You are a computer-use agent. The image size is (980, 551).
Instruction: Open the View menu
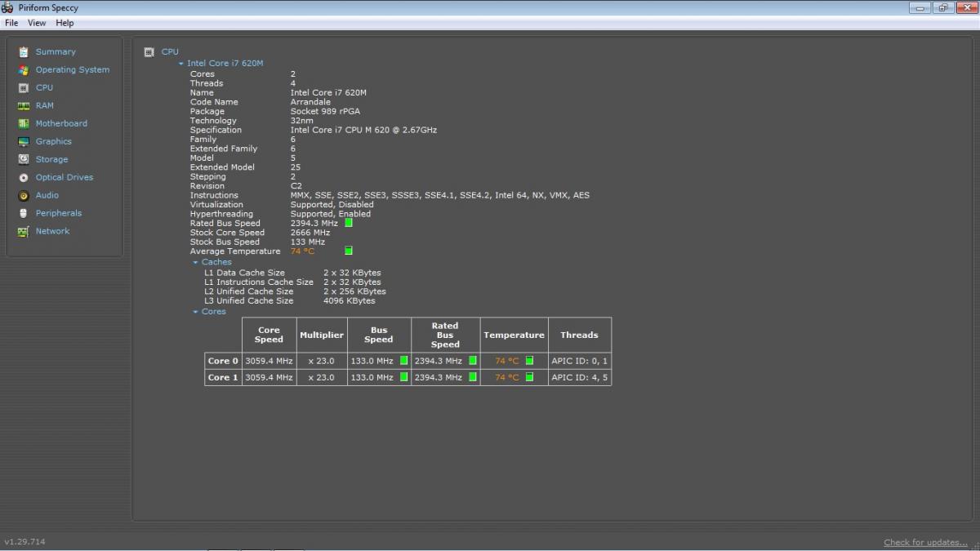coord(37,23)
